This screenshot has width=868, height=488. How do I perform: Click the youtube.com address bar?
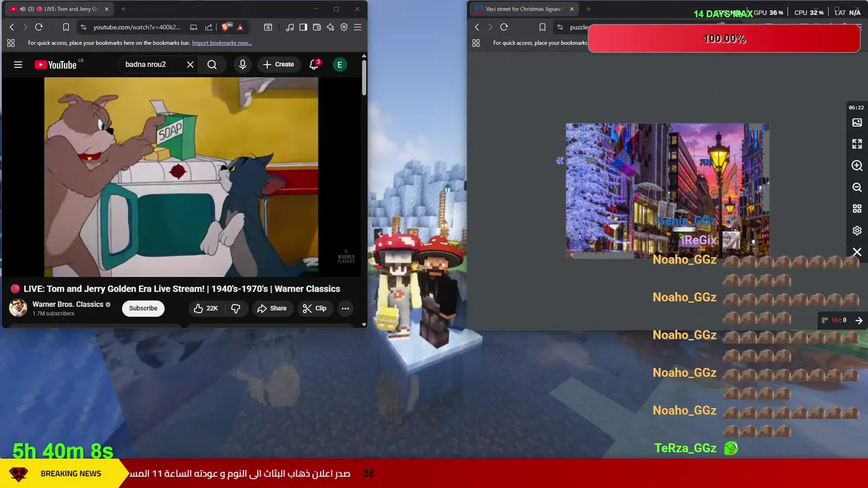pyautogui.click(x=137, y=27)
